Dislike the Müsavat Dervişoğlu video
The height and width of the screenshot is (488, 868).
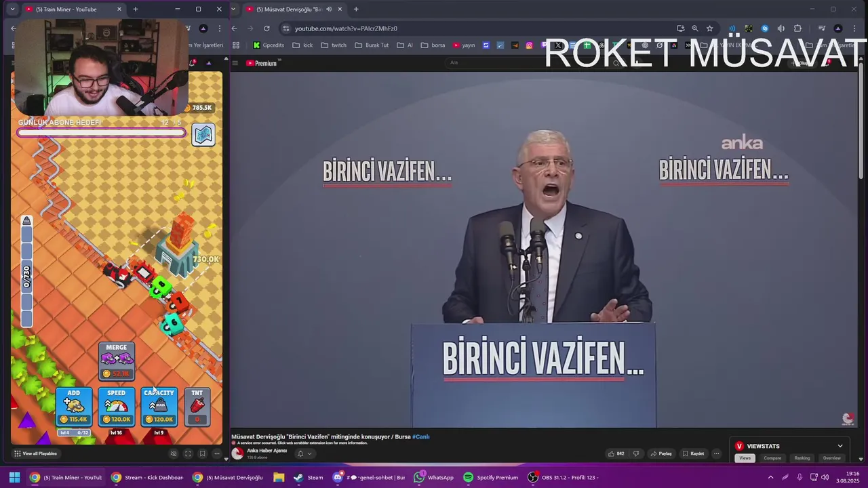[x=636, y=453]
